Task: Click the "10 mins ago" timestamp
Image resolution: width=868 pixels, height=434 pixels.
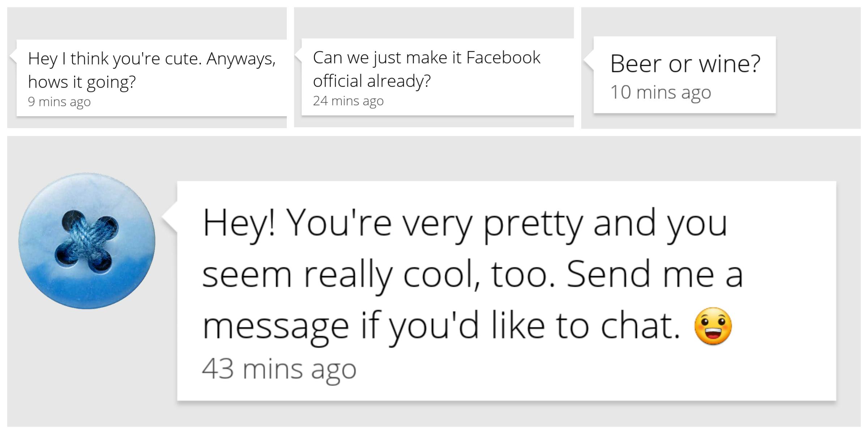Action: coord(660,92)
